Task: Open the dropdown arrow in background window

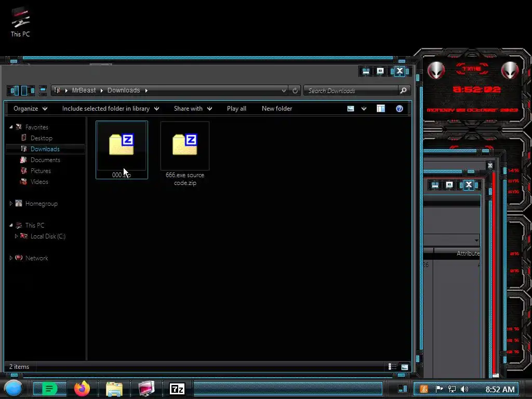Action: tap(476, 240)
